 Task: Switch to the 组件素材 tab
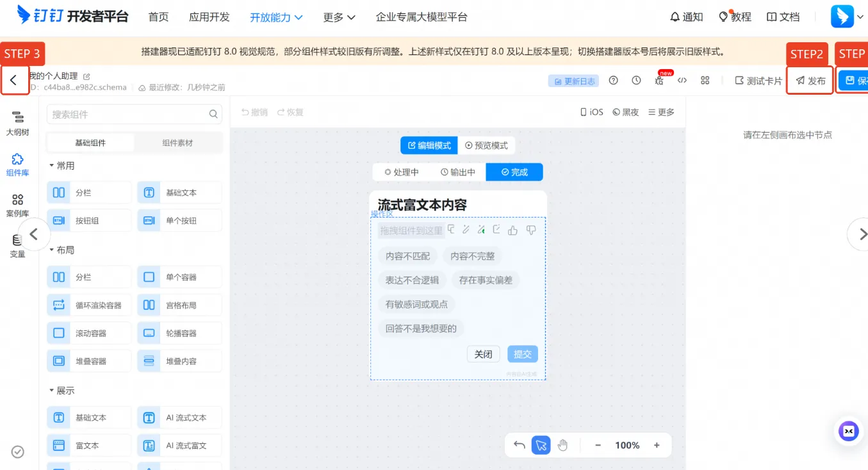pos(177,143)
